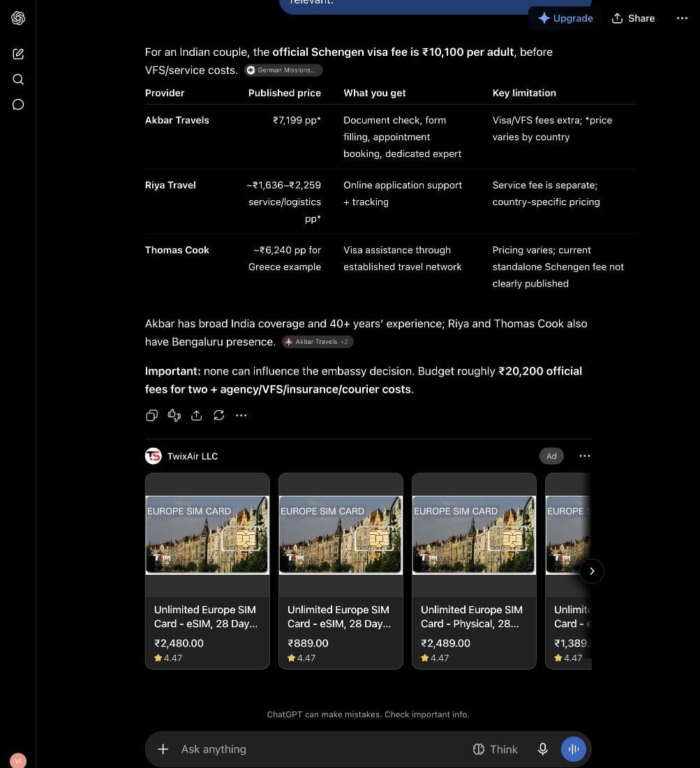
Task: Open the Akbar Travels +2 source citation
Action: [317, 342]
